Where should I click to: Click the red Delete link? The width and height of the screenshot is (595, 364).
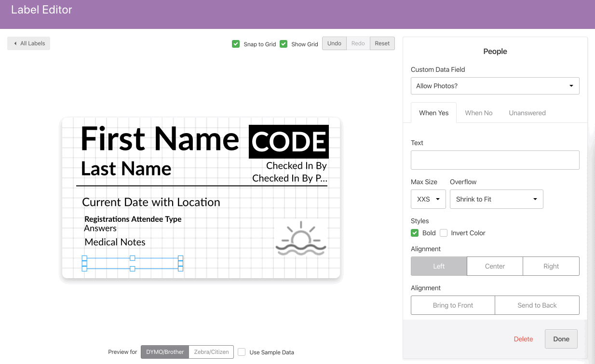[523, 339]
